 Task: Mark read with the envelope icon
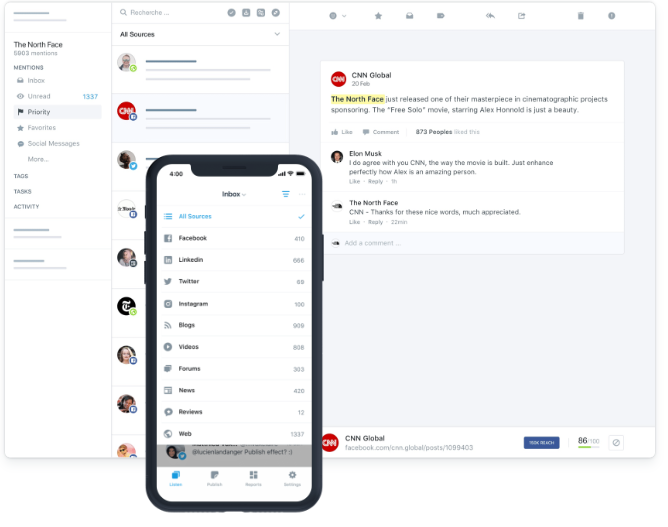409,16
